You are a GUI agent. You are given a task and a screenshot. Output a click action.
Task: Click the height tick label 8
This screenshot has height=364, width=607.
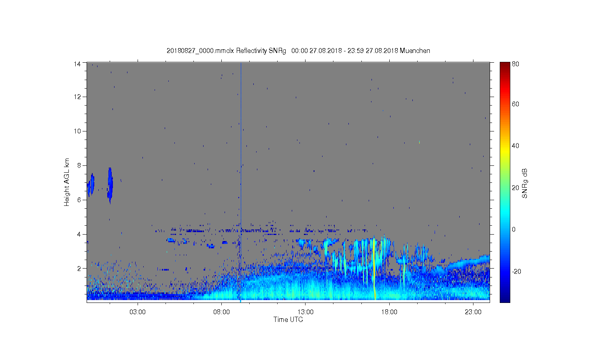pos(79,165)
